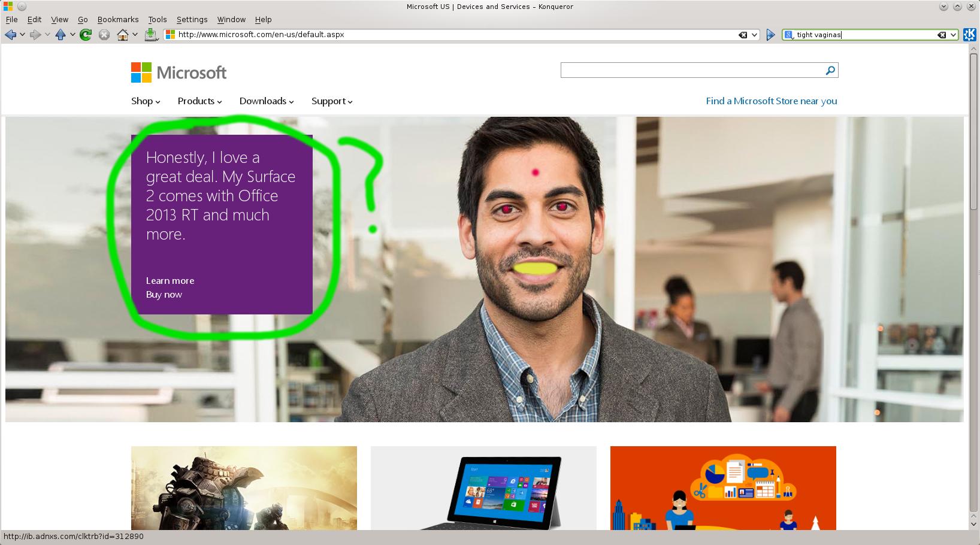Open the Settings menu
This screenshot has height=545, width=980.
[x=192, y=19]
